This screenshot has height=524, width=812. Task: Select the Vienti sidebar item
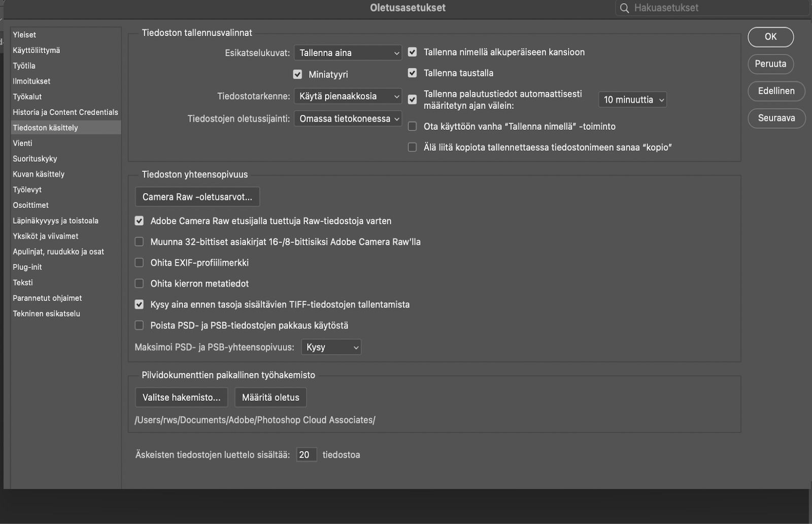[x=22, y=143]
